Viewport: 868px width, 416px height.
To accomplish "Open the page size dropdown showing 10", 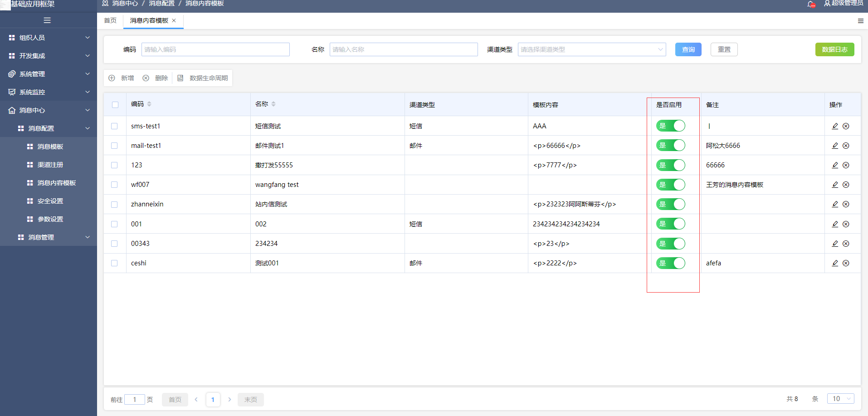I will tap(841, 399).
